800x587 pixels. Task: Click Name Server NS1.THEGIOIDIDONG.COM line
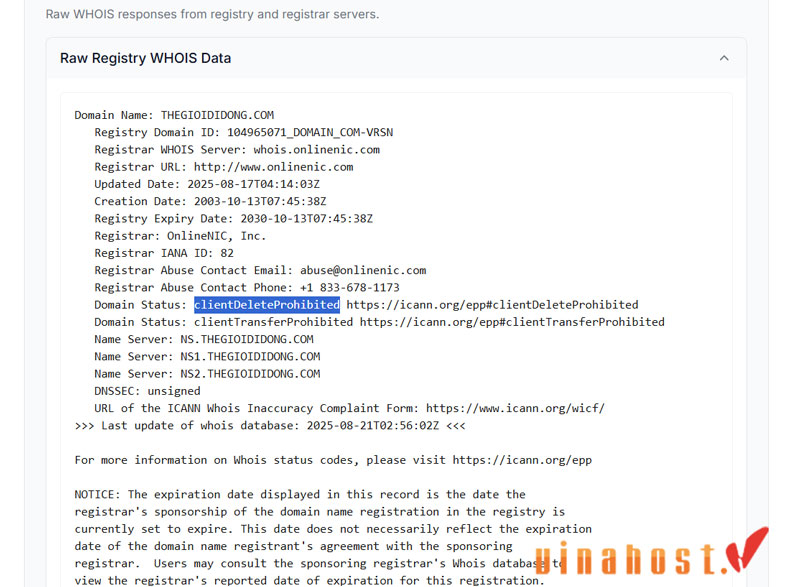click(207, 356)
